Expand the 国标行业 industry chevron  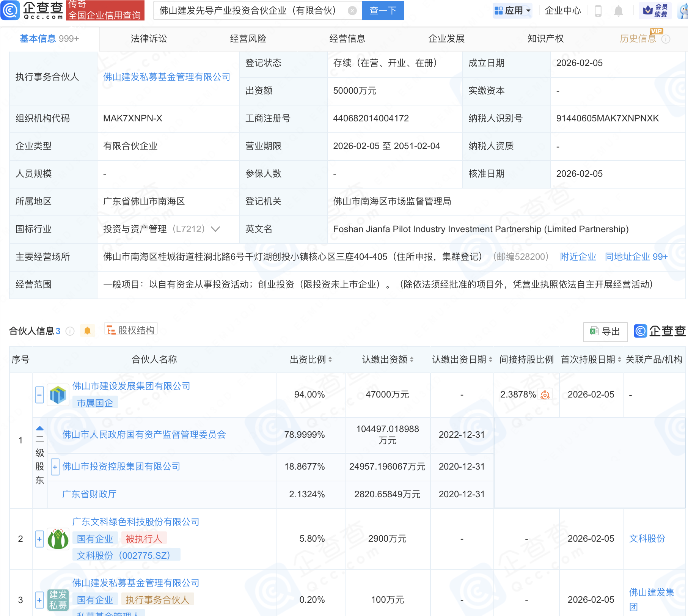[215, 229]
